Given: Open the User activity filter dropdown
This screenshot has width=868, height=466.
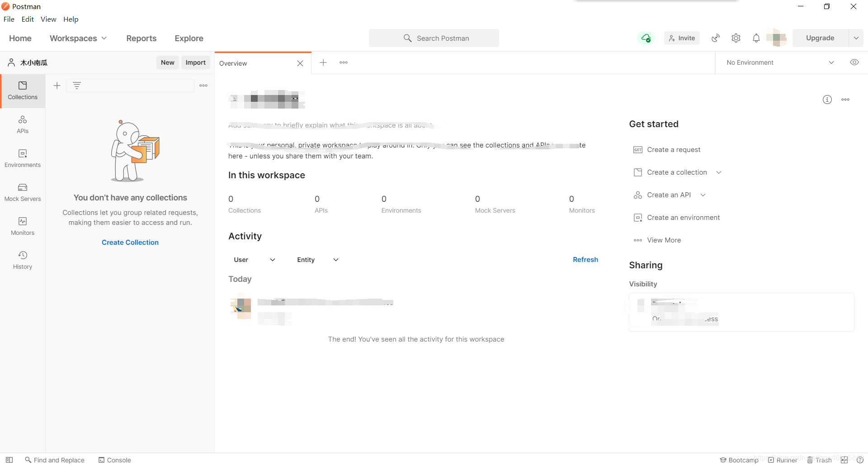Looking at the screenshot, I should click(x=254, y=260).
